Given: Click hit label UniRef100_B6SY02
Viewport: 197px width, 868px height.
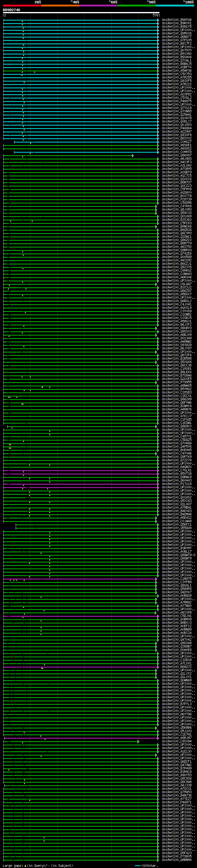Looking at the screenshot, I should click(x=177, y=139).
